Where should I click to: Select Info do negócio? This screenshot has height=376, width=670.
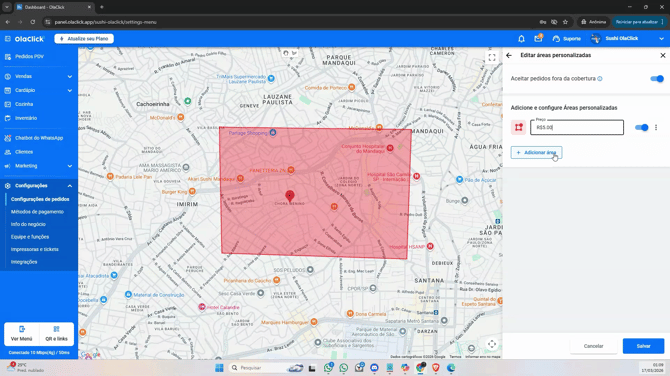28,224
